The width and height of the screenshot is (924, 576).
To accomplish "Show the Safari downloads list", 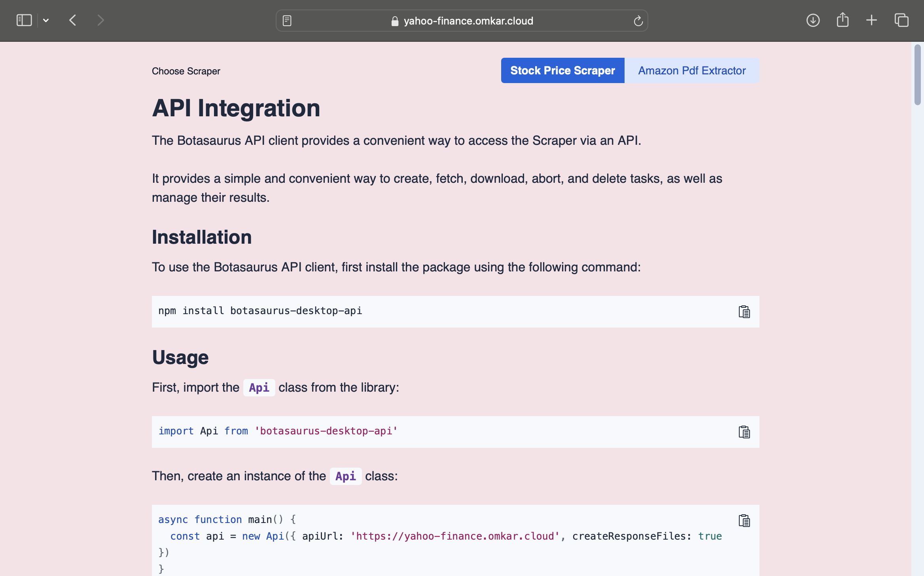I will (813, 20).
